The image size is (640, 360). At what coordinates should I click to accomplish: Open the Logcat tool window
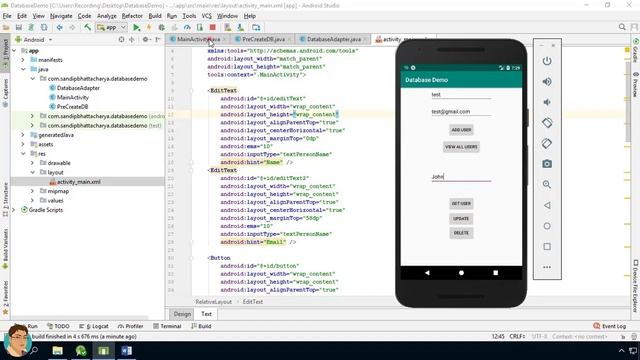tap(94, 326)
